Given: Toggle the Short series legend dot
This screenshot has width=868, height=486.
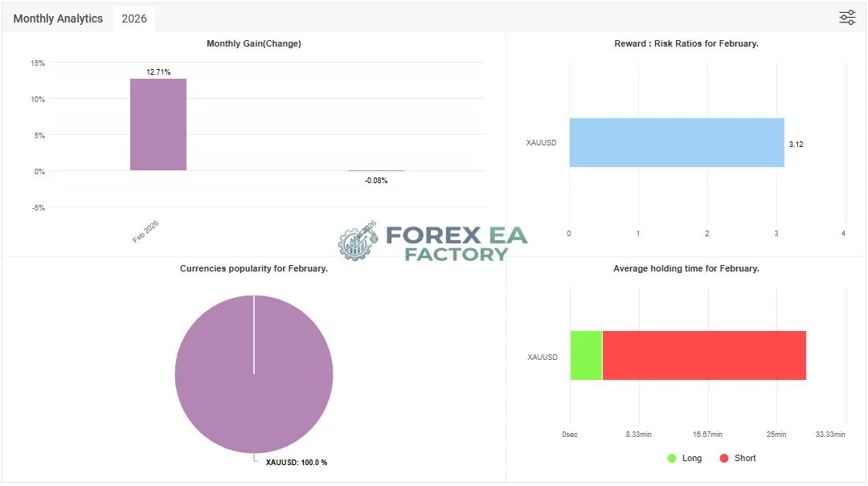Looking at the screenshot, I should 724,459.
